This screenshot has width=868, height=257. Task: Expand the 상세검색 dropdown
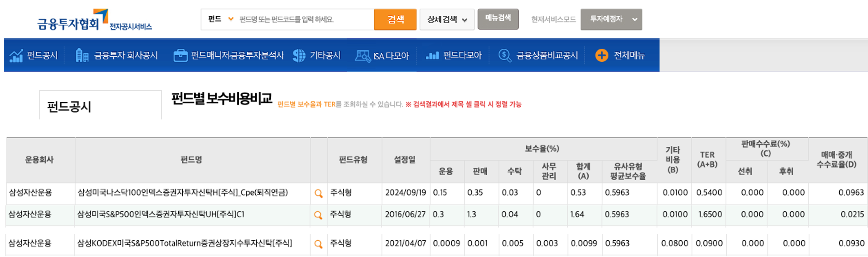(x=447, y=19)
